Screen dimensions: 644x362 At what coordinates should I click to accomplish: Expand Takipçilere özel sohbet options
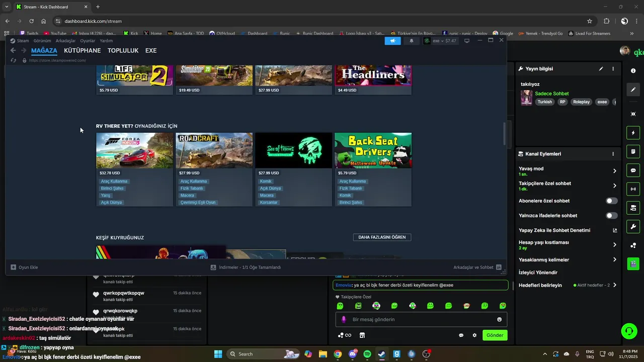[x=614, y=186]
